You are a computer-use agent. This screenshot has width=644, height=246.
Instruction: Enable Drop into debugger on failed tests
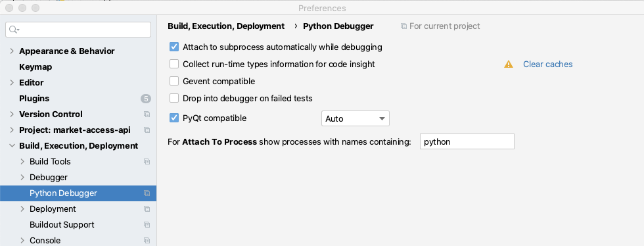174,98
